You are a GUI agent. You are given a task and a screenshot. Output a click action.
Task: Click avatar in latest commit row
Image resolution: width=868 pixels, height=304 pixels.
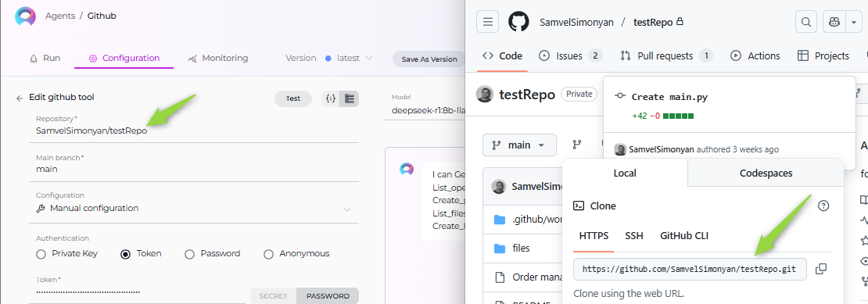[499, 186]
